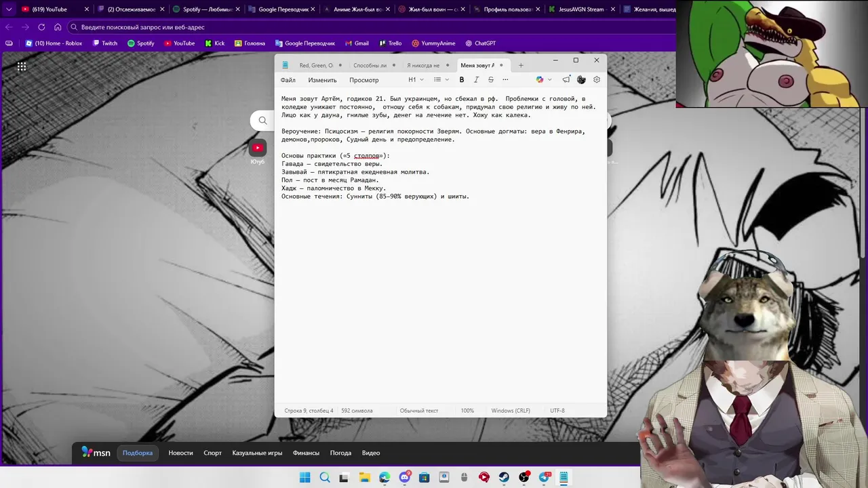Expand the list style dropdown

(441, 80)
